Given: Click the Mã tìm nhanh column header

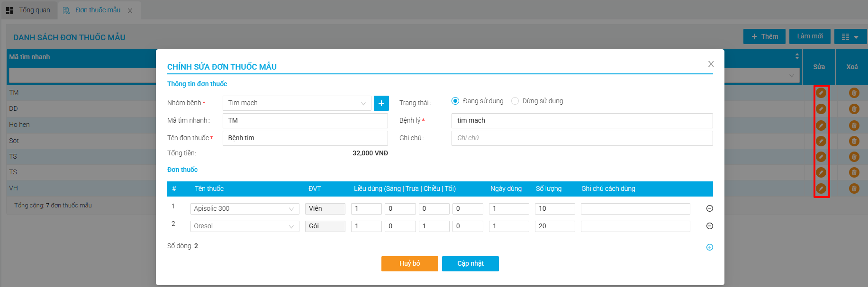Looking at the screenshot, I should pyautogui.click(x=29, y=57).
